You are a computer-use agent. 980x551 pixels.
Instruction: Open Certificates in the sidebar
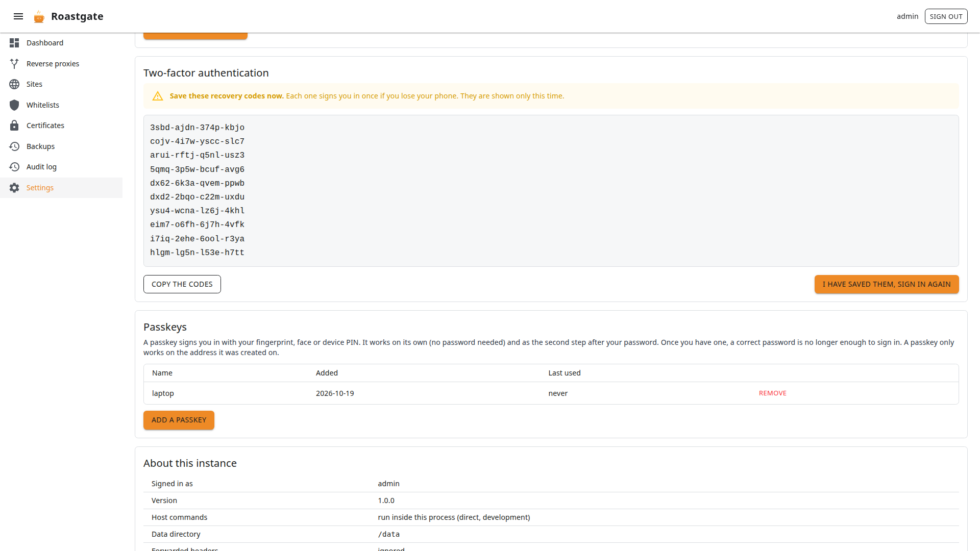[x=61, y=126]
